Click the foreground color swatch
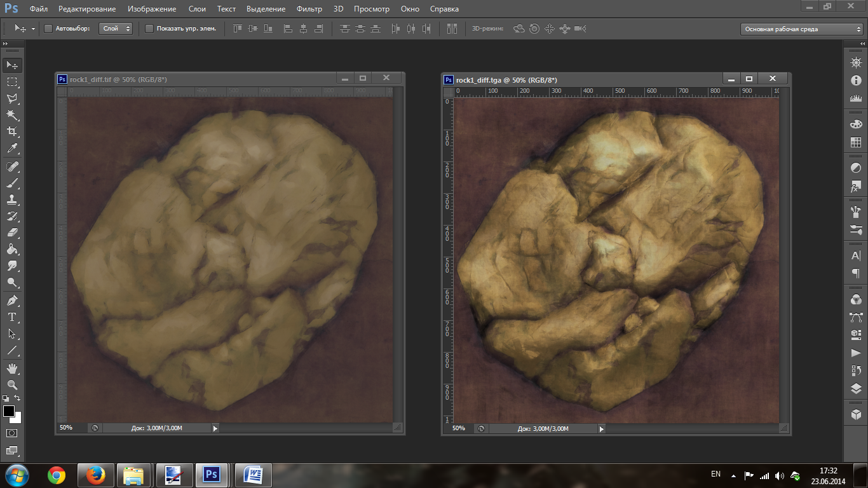Screen dimensions: 868x488 pyautogui.click(x=9, y=411)
